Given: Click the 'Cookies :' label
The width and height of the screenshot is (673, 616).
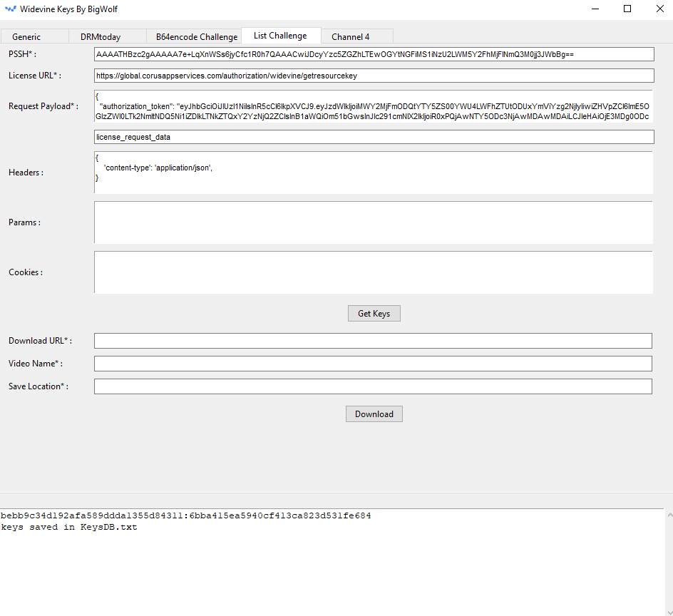Looking at the screenshot, I should click(x=26, y=272).
